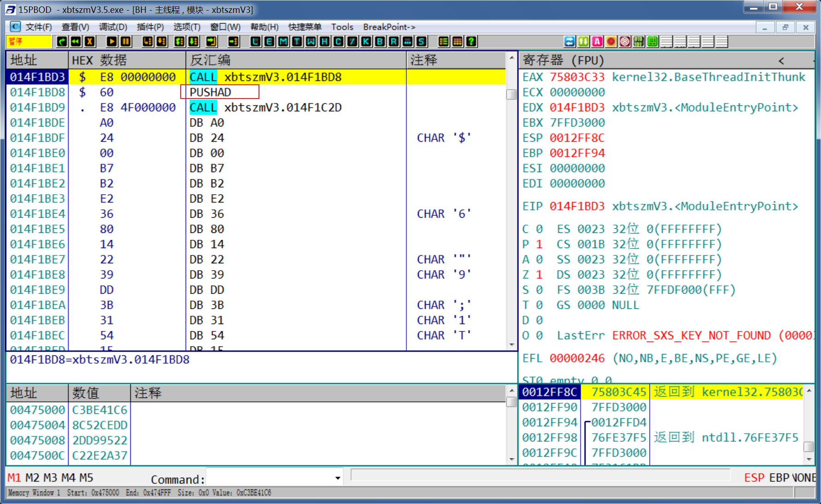Image resolution: width=821 pixels, height=504 pixels.
Task: Click the register panel '<' mode arrow
Action: tap(781, 61)
